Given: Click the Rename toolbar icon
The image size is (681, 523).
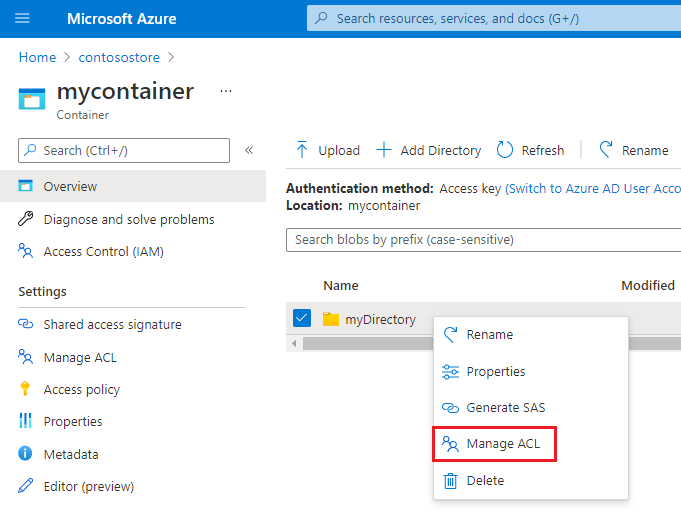Looking at the screenshot, I should tap(606, 150).
